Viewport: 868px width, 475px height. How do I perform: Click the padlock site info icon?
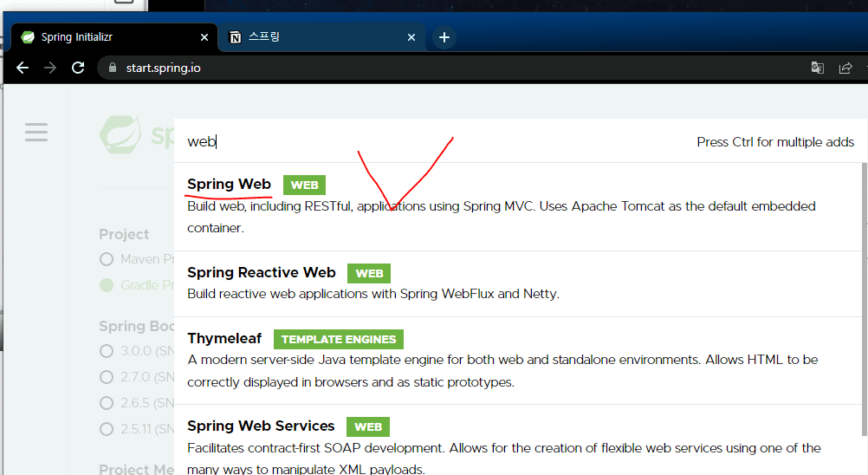click(111, 68)
